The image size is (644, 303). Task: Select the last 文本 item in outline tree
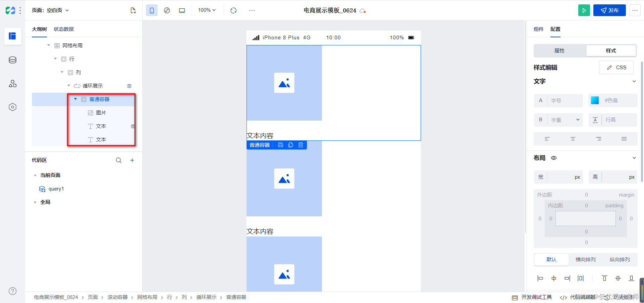coord(101,140)
